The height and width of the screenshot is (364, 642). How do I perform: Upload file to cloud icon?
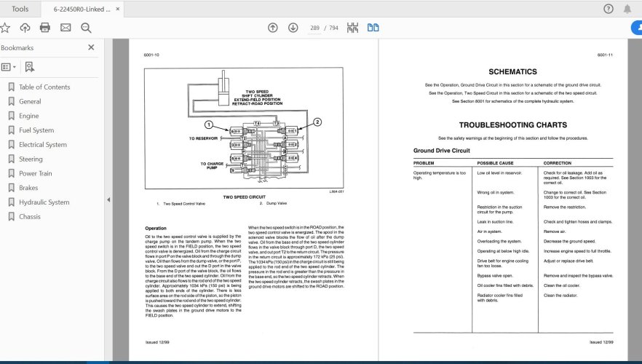pyautogui.click(x=25, y=28)
